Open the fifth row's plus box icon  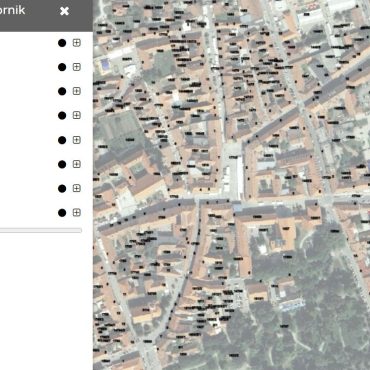click(x=77, y=140)
